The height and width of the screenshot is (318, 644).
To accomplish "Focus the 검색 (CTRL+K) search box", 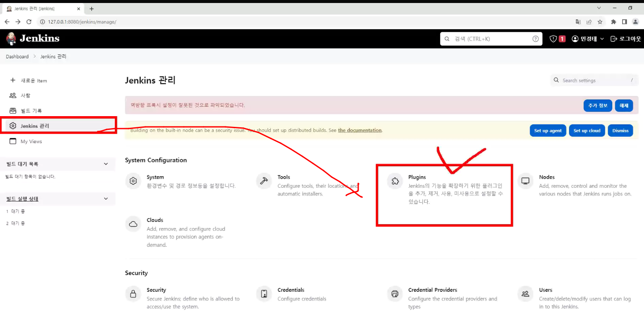I will click(x=491, y=39).
